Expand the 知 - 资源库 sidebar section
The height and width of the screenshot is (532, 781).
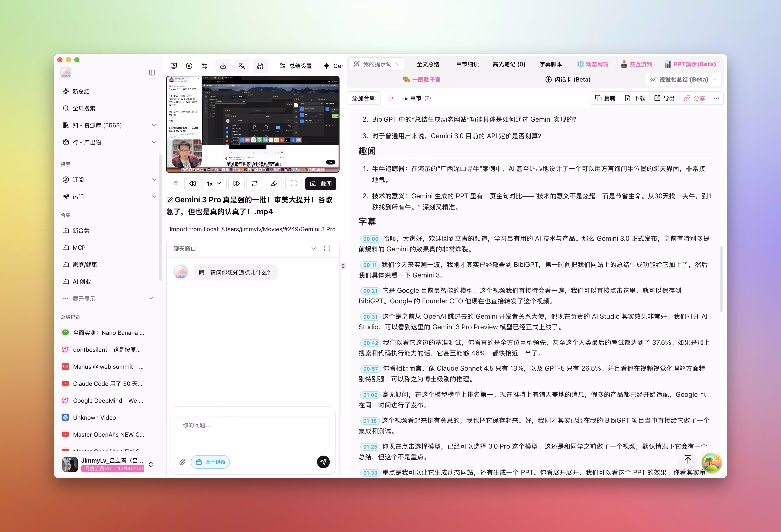[154, 125]
